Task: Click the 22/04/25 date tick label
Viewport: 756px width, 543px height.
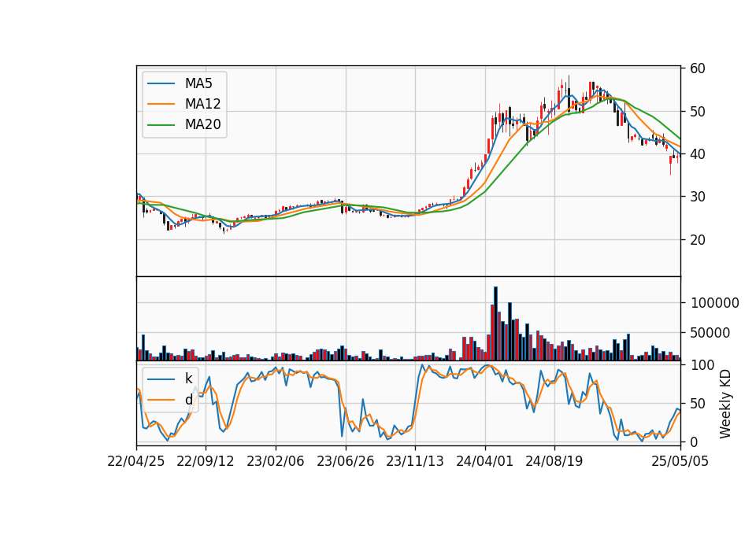Action: [x=136, y=461]
